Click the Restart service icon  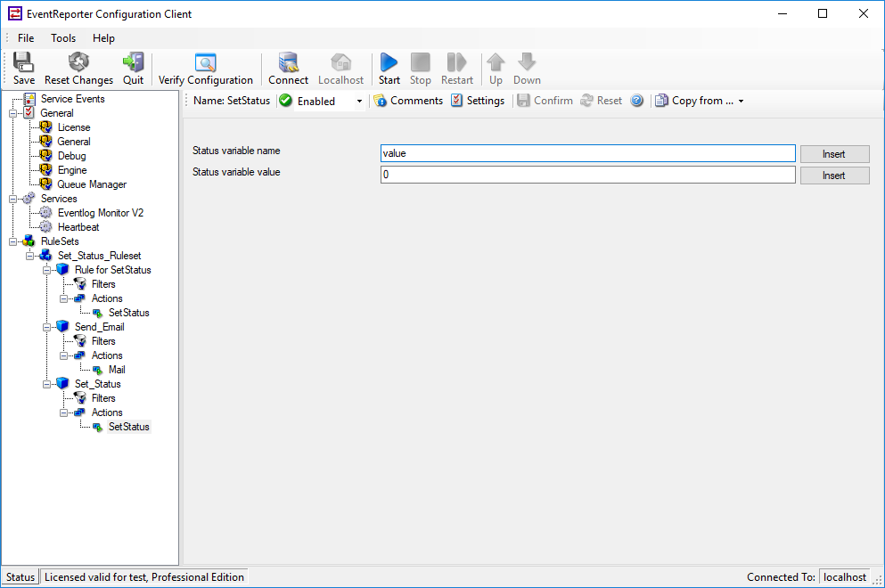[457, 69]
